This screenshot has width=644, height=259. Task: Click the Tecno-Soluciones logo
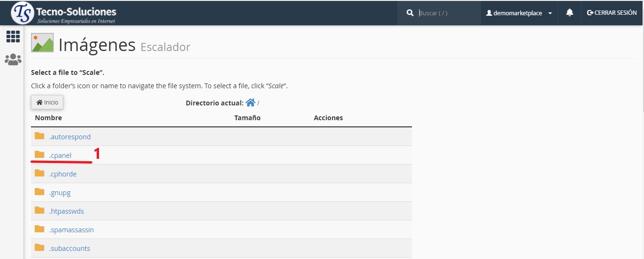64,13
